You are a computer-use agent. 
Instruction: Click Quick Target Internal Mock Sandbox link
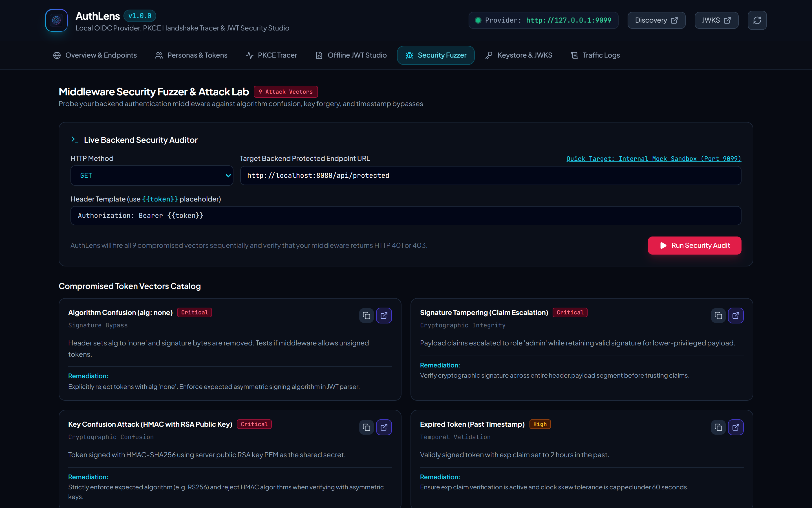654,159
